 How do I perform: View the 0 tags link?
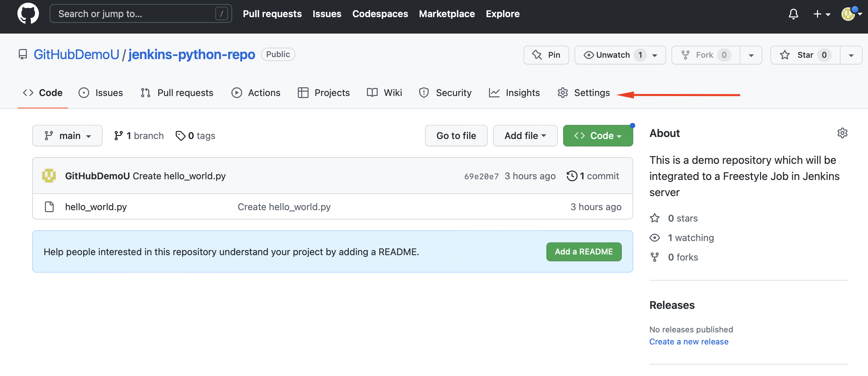(196, 136)
